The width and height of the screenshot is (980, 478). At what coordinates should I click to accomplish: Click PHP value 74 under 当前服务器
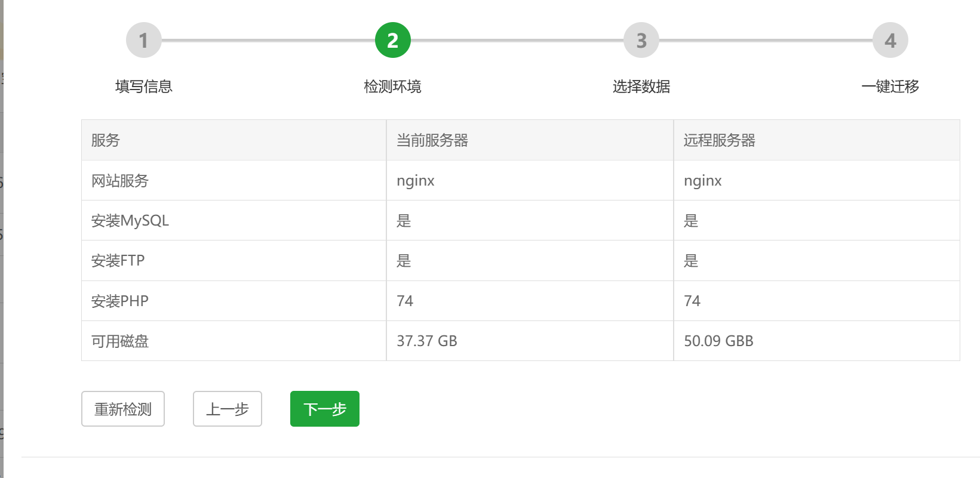[x=405, y=301]
